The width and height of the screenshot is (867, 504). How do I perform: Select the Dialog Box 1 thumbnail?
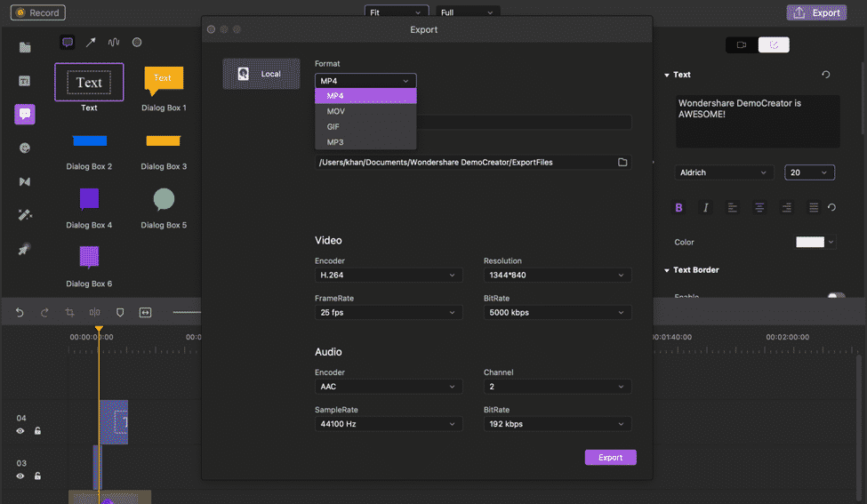[164, 80]
